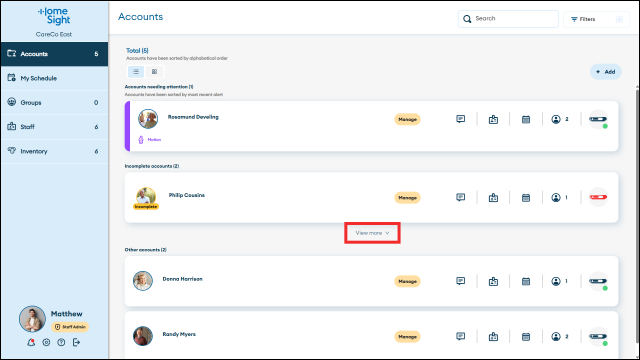640x360 pixels.
Task: Open Donna Harrison's calendar icon
Action: coord(526,282)
